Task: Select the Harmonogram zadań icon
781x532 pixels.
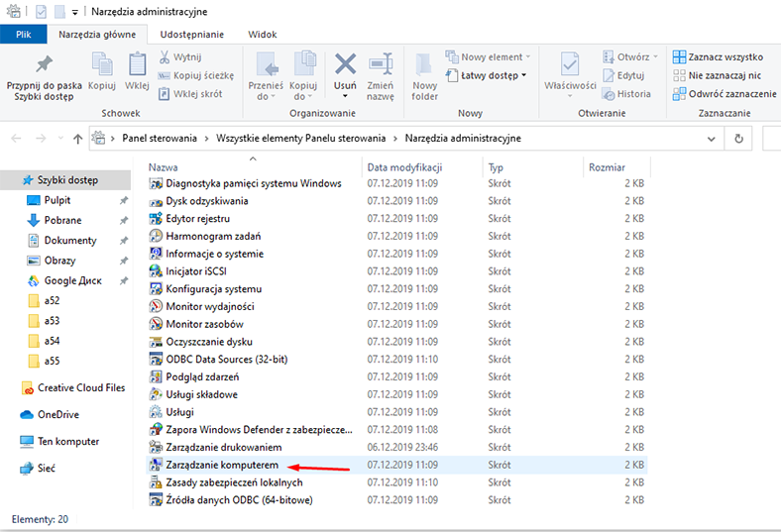Action: pos(156,236)
